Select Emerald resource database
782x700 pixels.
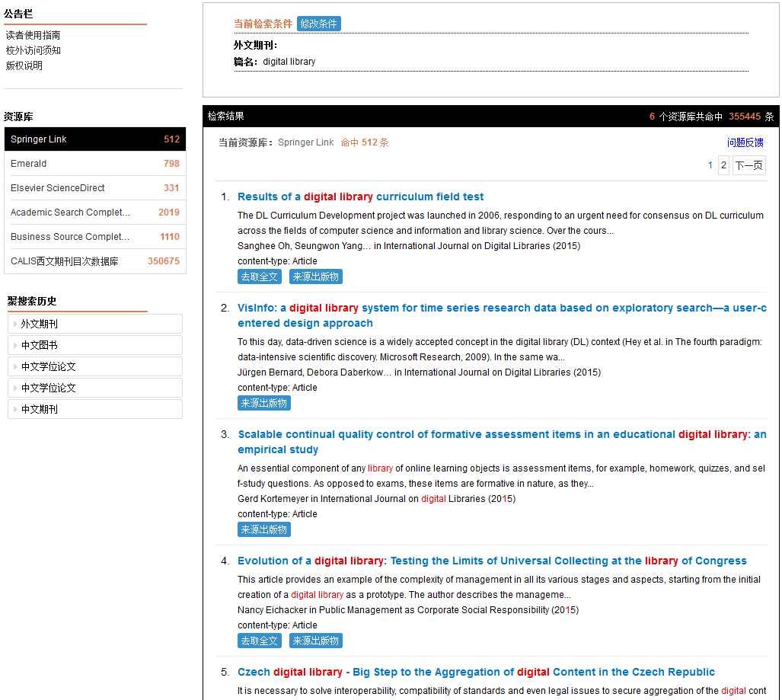point(94,164)
